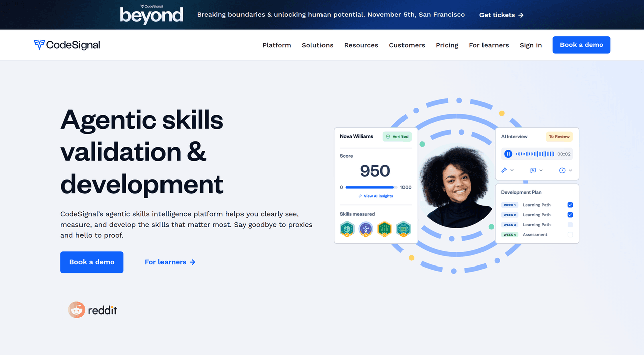Click the comment icon in AI Interview card
Viewport: 644px width, 355px height.
pyautogui.click(x=533, y=170)
